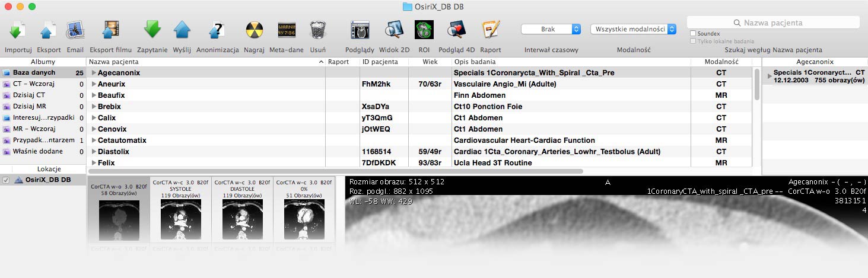Select the 0% 51 Obrazy series thumbnail
This screenshot has height=278, width=868.
(304, 209)
